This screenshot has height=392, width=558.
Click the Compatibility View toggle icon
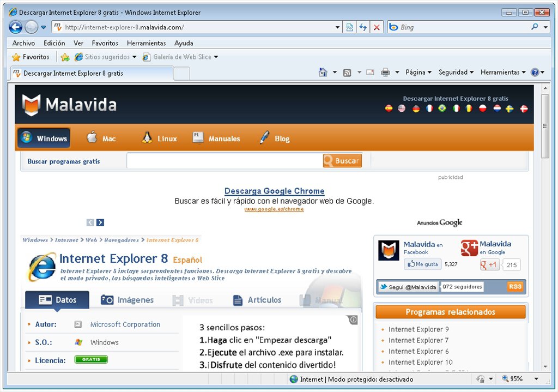(x=349, y=27)
